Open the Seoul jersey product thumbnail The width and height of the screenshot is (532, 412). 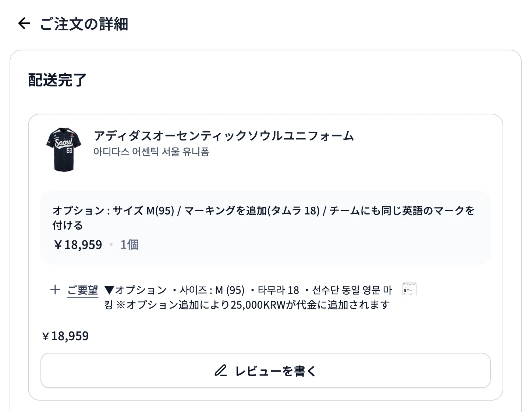(64, 149)
